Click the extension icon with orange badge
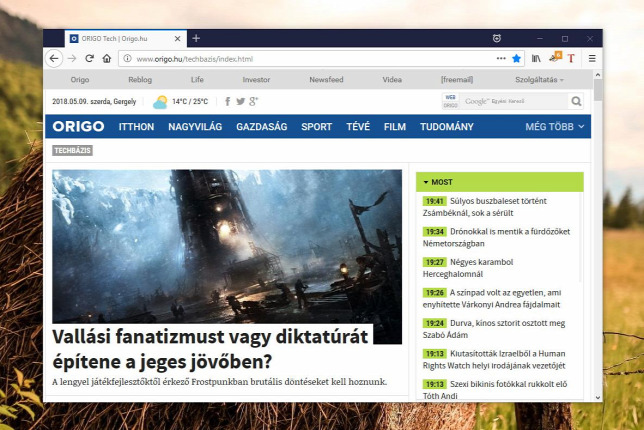This screenshot has height=430, width=644. [x=555, y=57]
